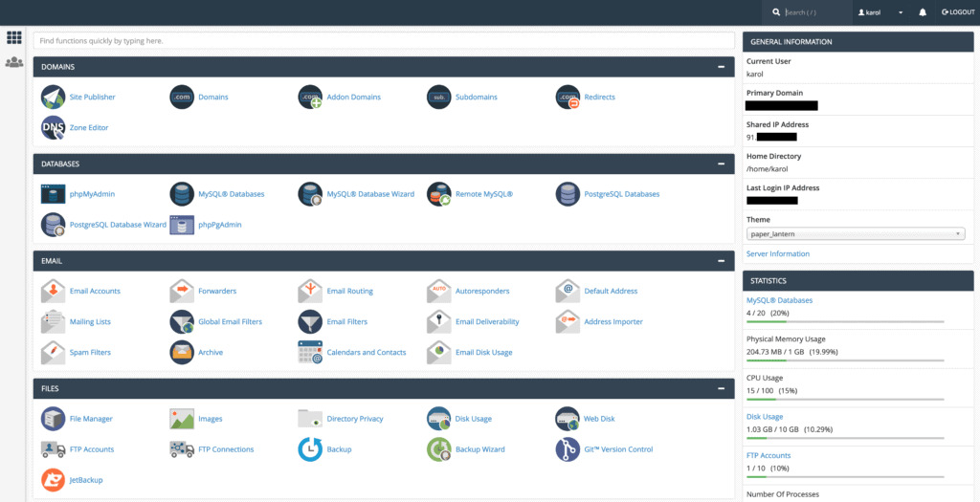Click the Email Accounts envelope icon
This screenshot has width=980, height=502.
click(54, 291)
